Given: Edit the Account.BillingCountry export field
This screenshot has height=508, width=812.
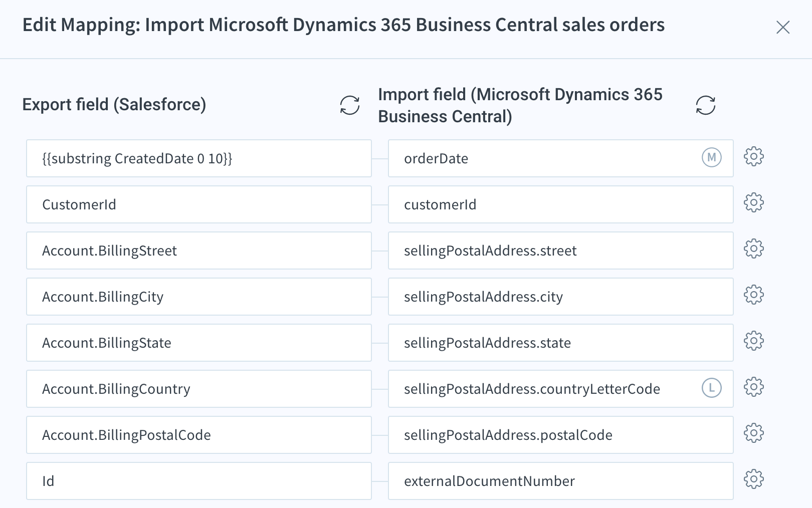Looking at the screenshot, I should tap(199, 389).
